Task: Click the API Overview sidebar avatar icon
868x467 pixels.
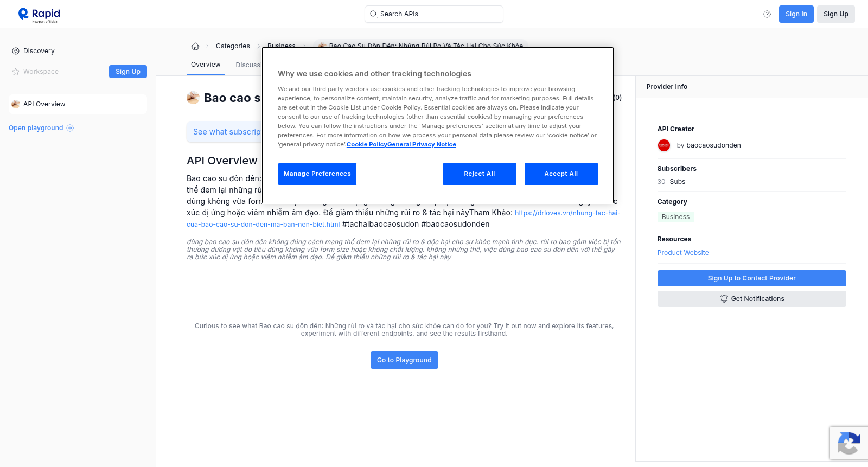Action: [x=16, y=104]
